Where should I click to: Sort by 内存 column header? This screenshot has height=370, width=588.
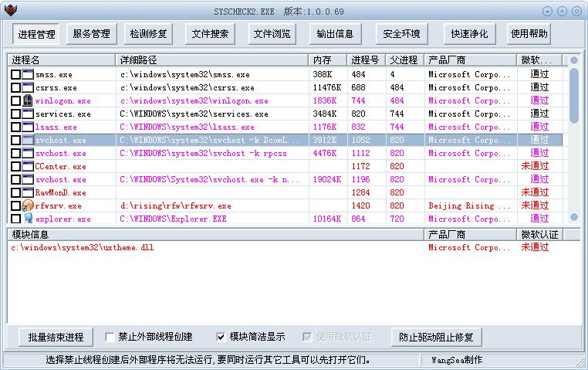(328, 60)
